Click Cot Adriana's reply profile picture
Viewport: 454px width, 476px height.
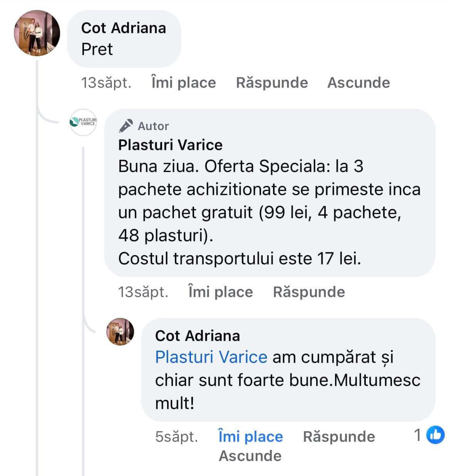[x=120, y=332]
